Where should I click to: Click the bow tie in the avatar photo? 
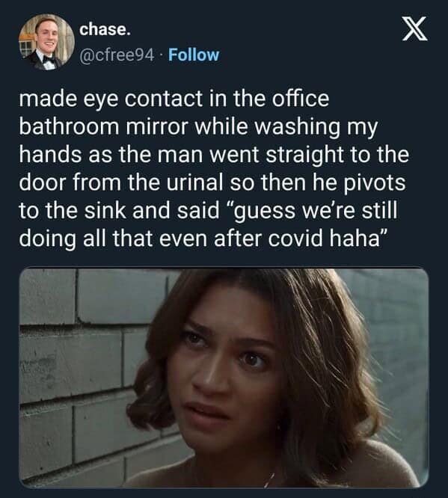click(49, 59)
